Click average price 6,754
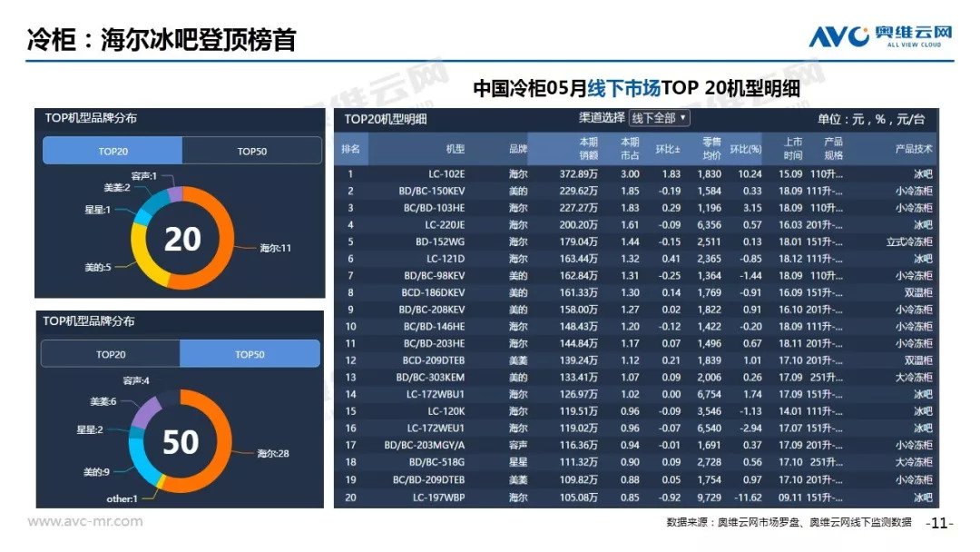Screen dimensions: 980x552 [x=710, y=394]
